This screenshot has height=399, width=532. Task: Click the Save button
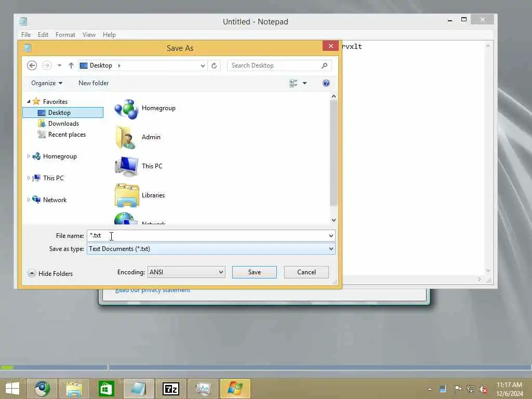point(255,272)
